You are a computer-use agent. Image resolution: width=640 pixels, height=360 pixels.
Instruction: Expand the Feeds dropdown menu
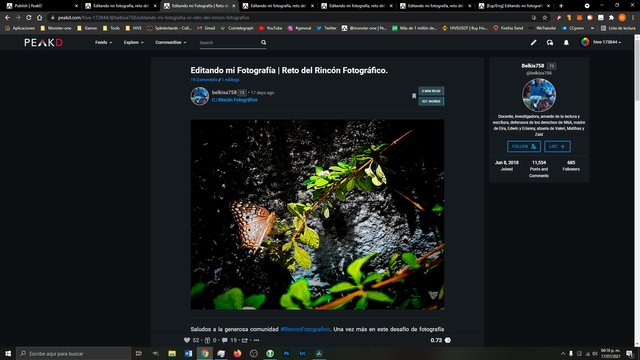coord(103,42)
